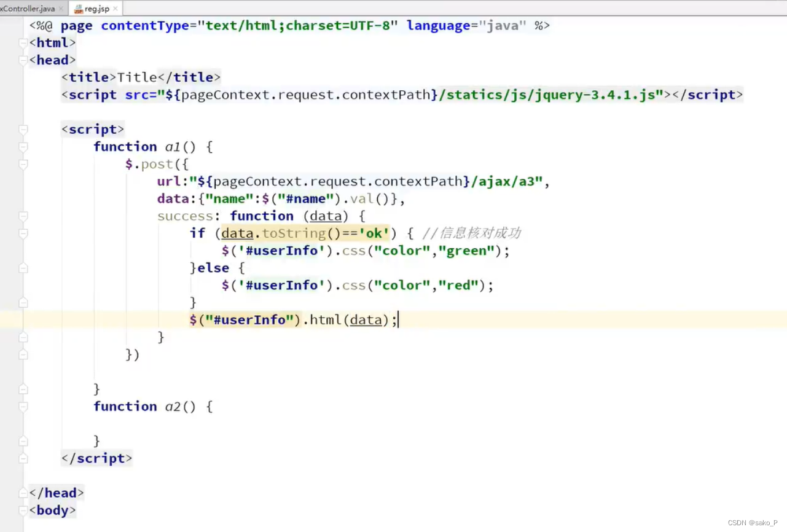This screenshot has width=787, height=532.
Task: Fold the success: function (data) block
Action: tap(23, 216)
